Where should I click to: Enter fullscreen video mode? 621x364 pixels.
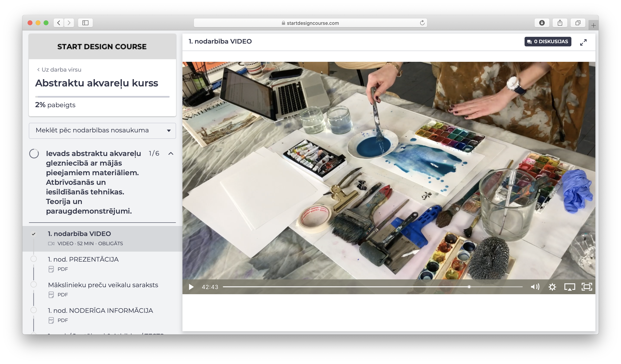(x=587, y=287)
